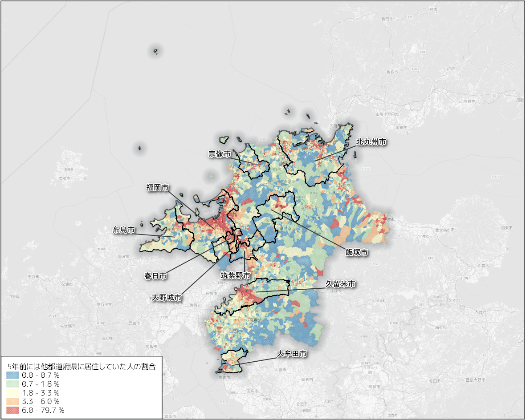
Task: Select the 福岡市 city label
Action: (158, 188)
